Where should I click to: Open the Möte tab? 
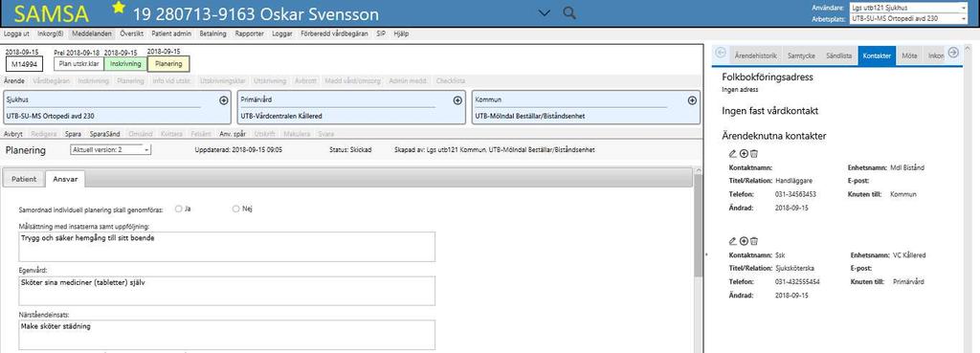click(909, 55)
